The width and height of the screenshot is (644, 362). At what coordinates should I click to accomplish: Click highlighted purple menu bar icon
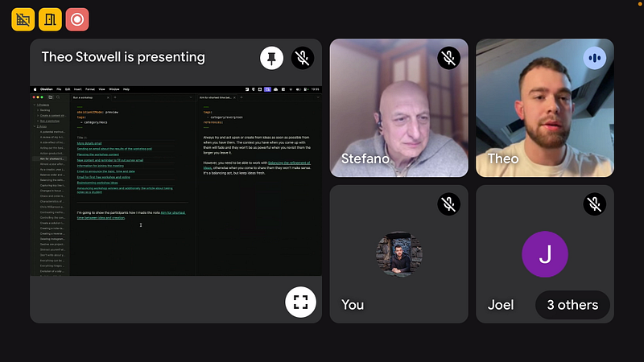267,89
